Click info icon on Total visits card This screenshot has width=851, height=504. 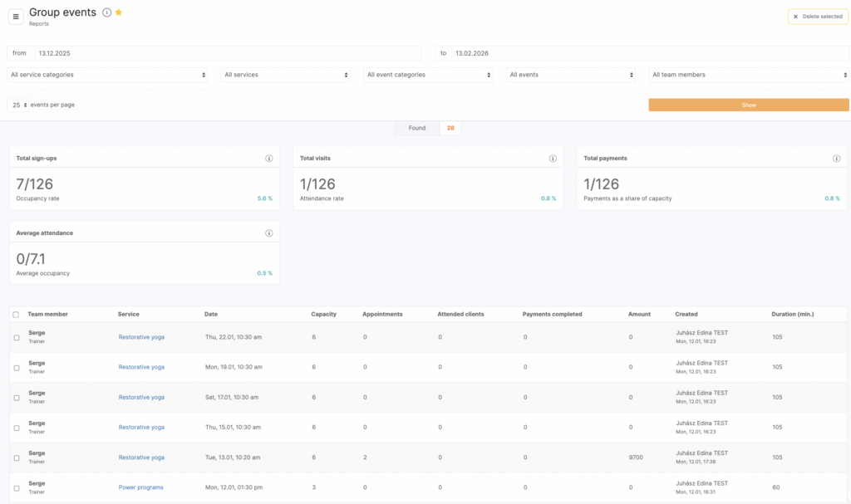(x=553, y=159)
